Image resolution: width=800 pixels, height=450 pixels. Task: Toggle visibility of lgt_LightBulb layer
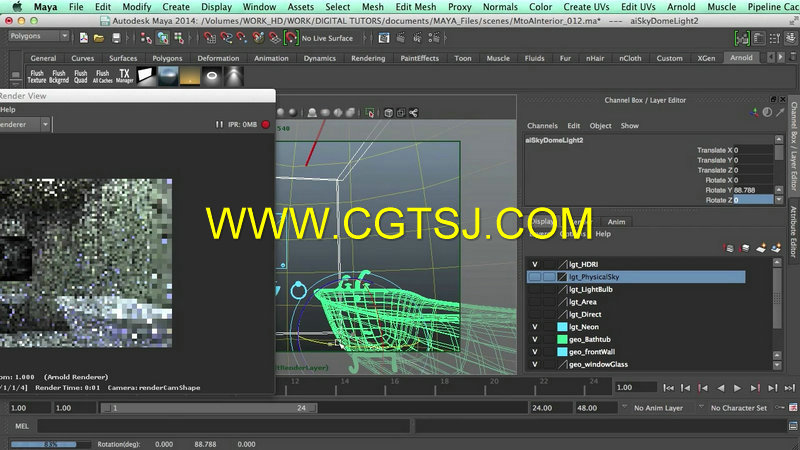coord(535,289)
